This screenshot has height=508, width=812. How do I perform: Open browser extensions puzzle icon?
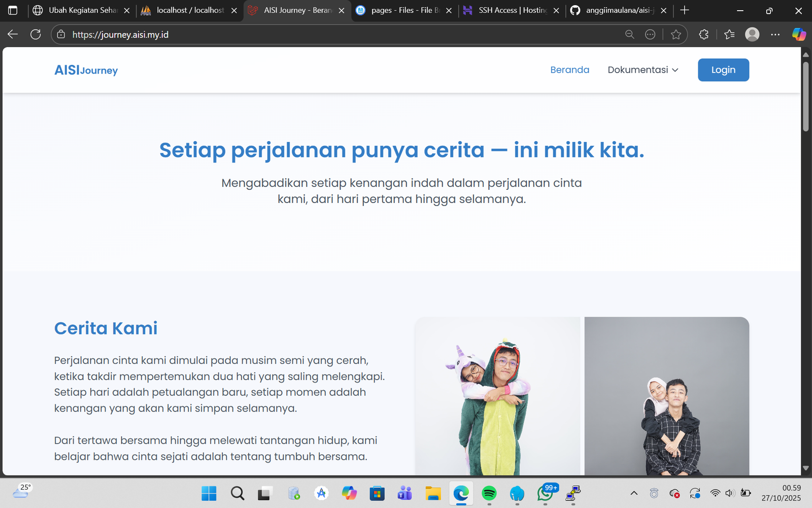click(x=703, y=34)
